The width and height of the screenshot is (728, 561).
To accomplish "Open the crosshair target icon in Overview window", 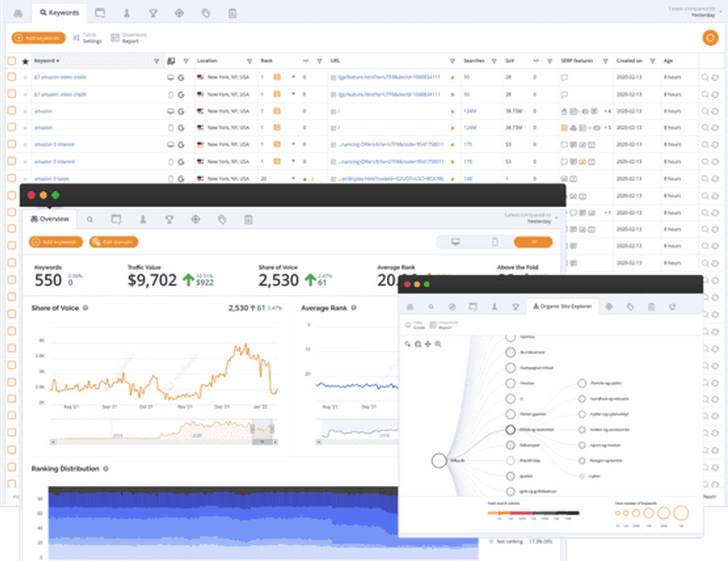I will point(196,220).
